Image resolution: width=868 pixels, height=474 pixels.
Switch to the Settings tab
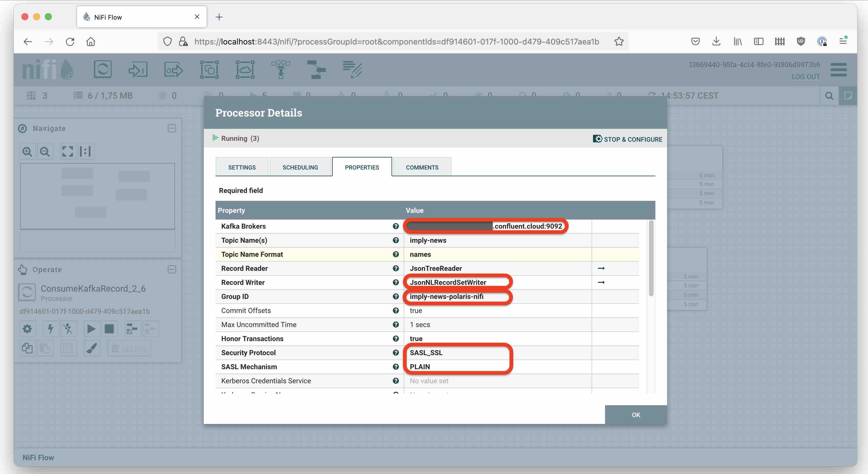(x=242, y=167)
